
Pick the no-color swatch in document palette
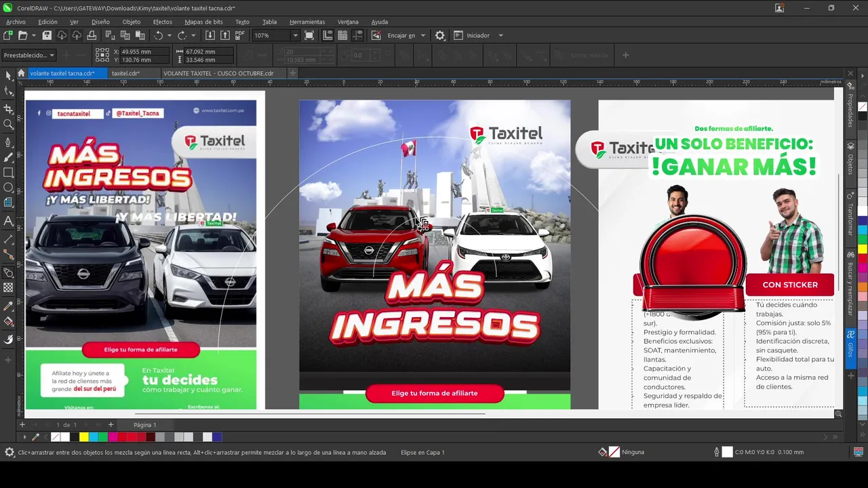pyautogui.click(x=56, y=437)
